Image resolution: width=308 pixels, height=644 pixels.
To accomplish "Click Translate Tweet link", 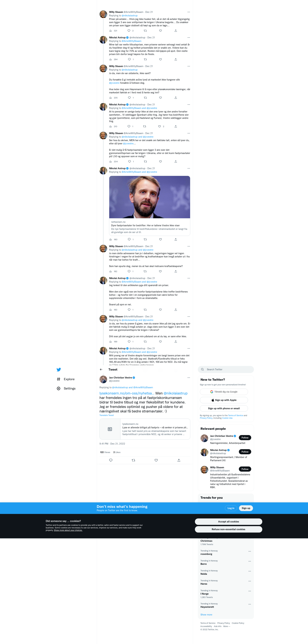I will (107, 415).
